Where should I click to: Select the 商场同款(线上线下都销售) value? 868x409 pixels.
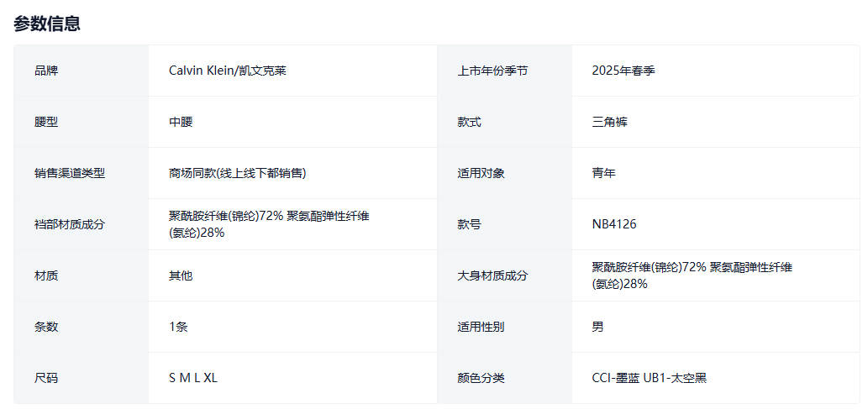point(237,173)
